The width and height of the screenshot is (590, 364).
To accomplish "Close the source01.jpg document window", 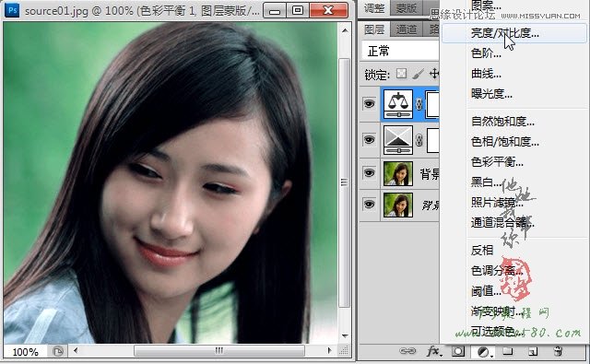I will [x=328, y=10].
